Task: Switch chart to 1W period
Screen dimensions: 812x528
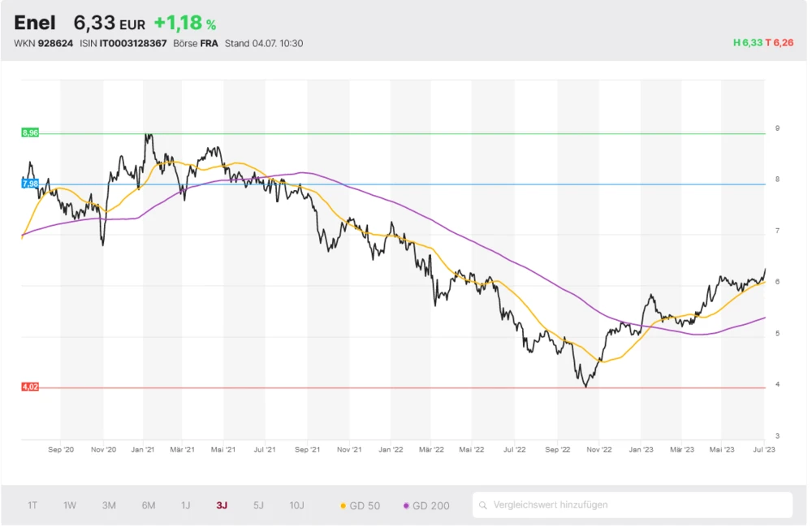Action: [x=70, y=505]
